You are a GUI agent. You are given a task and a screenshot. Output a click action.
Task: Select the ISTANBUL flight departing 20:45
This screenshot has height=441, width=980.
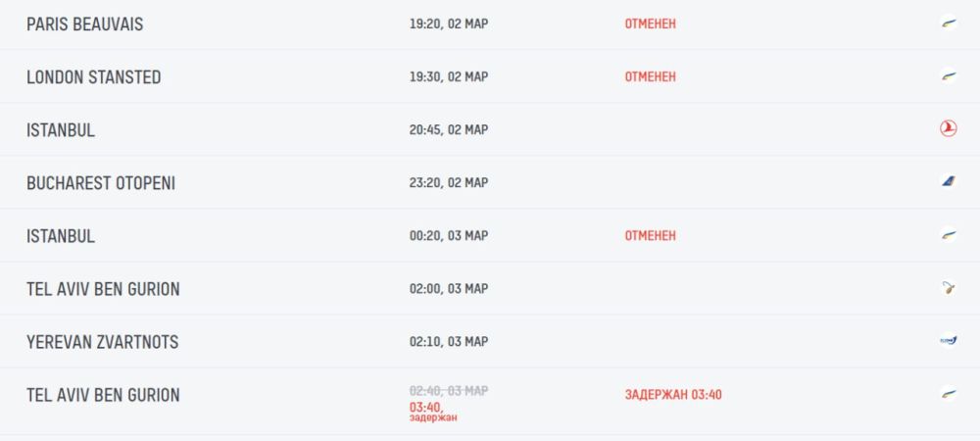coord(61,129)
